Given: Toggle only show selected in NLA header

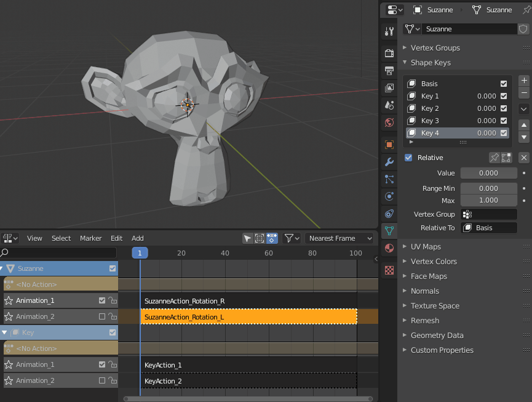Looking at the screenshot, I should [x=260, y=238].
